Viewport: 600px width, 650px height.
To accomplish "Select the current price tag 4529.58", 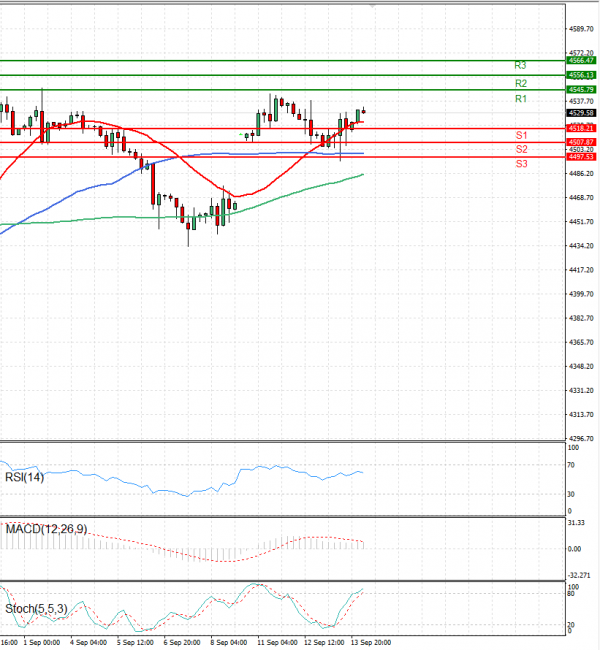I will (x=581, y=113).
